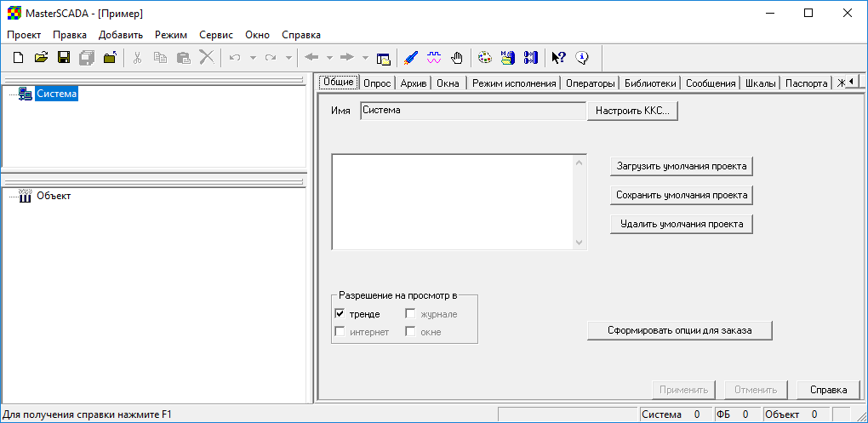Open the dropdown arrow next to the forward arrow

(x=365, y=58)
